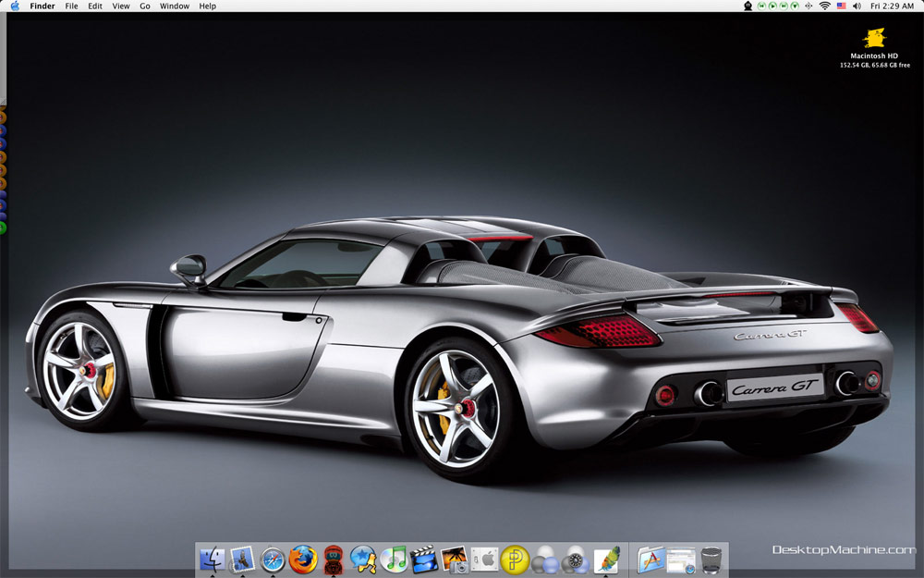Open the US flag input menu

[x=841, y=6]
